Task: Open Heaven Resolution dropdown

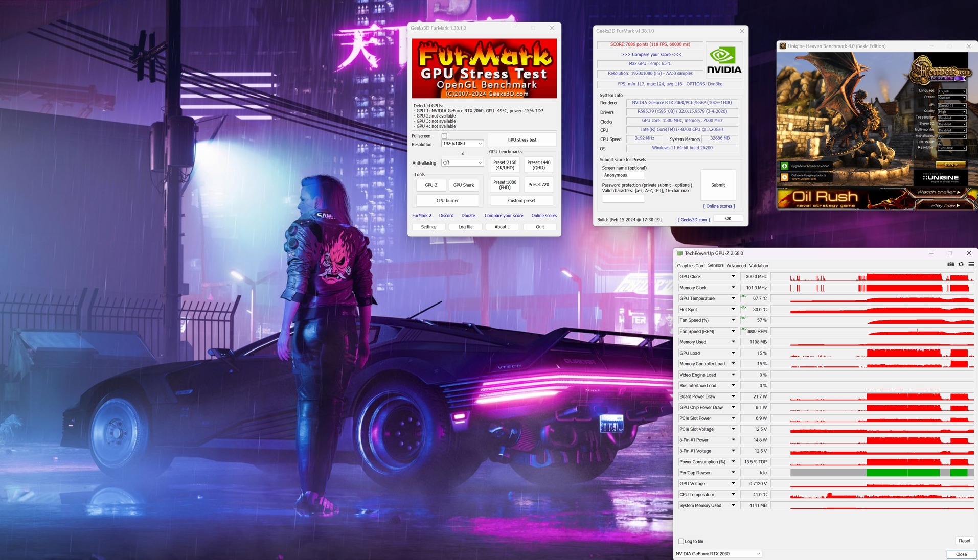Action: pos(952,148)
